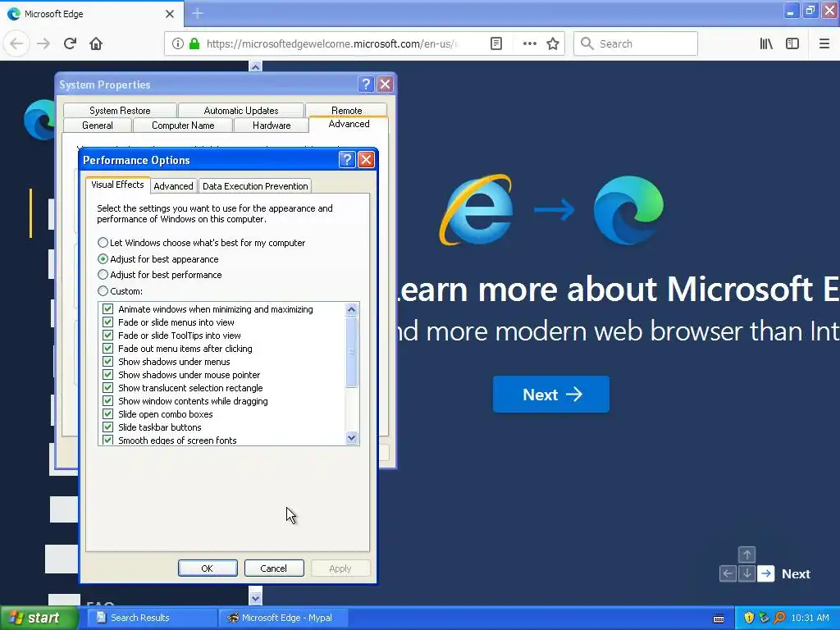The image size is (840, 630).
Task: Click the browser Back arrow
Action: (16, 43)
